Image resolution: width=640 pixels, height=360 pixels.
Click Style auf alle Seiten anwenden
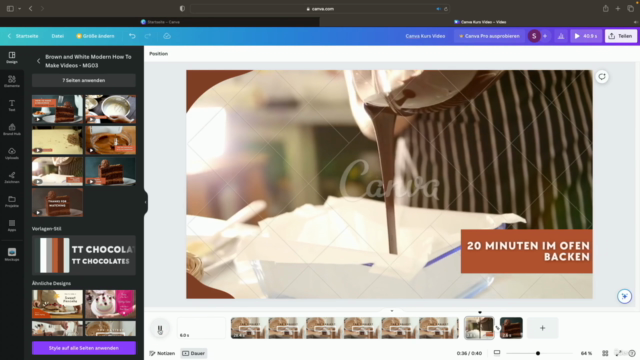point(84,348)
